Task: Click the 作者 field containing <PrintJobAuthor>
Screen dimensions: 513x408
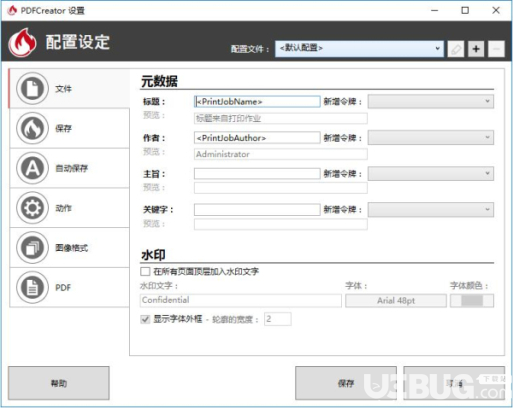Action: [x=257, y=138]
